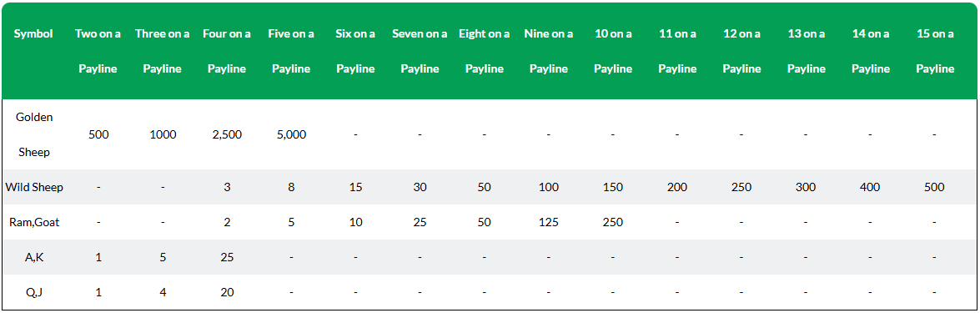Image resolution: width=980 pixels, height=313 pixels.
Task: Select the A,K 25 payout cell
Action: point(226,257)
